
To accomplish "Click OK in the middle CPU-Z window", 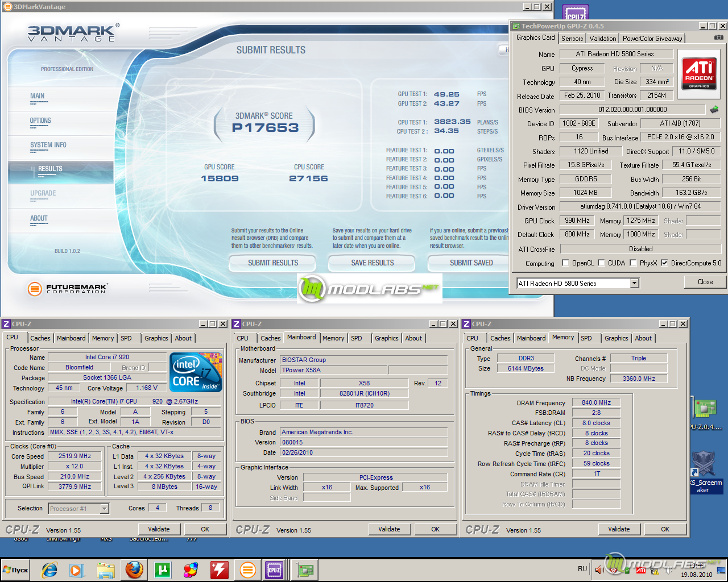I will point(435,529).
